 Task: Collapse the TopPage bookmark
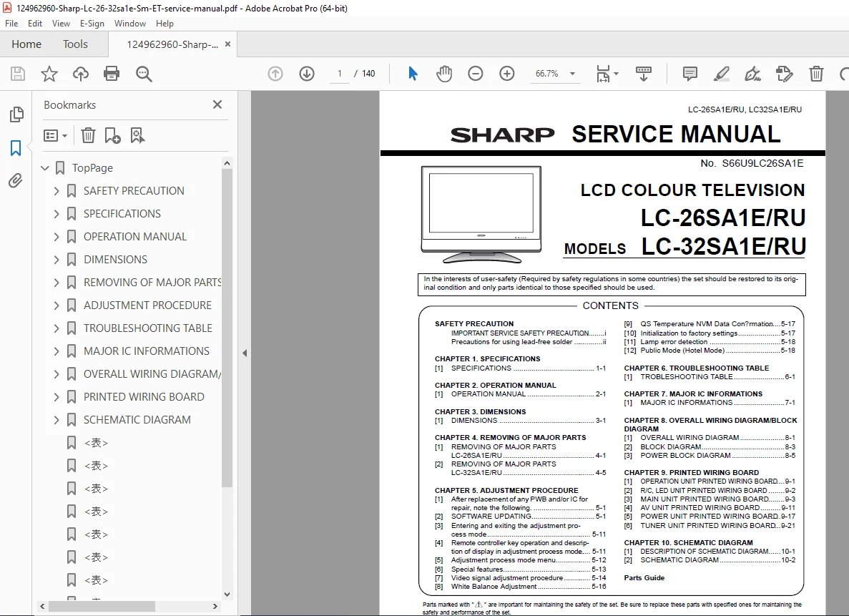(45, 168)
